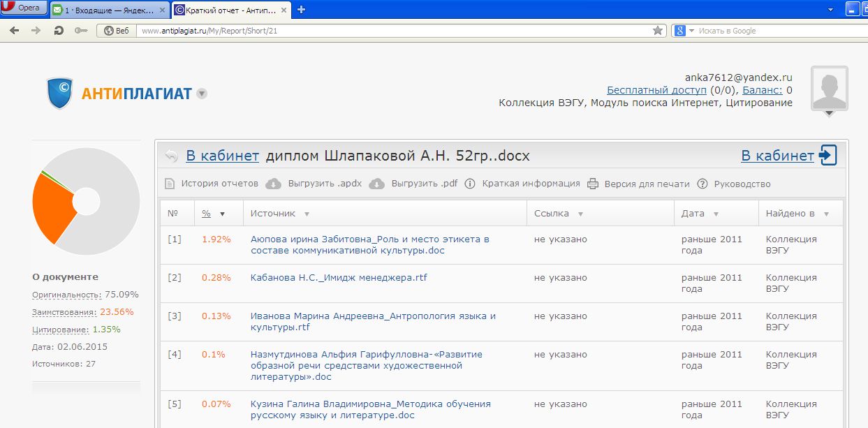Open История отчетов
868x428 pixels.
[x=219, y=184]
